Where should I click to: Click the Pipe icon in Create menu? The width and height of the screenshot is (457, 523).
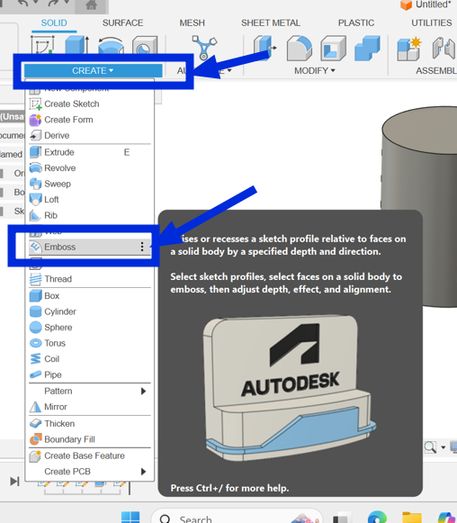pyautogui.click(x=35, y=375)
